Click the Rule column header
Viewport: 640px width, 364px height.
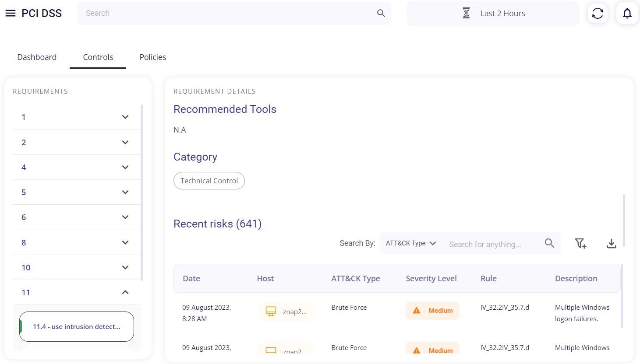(488, 279)
